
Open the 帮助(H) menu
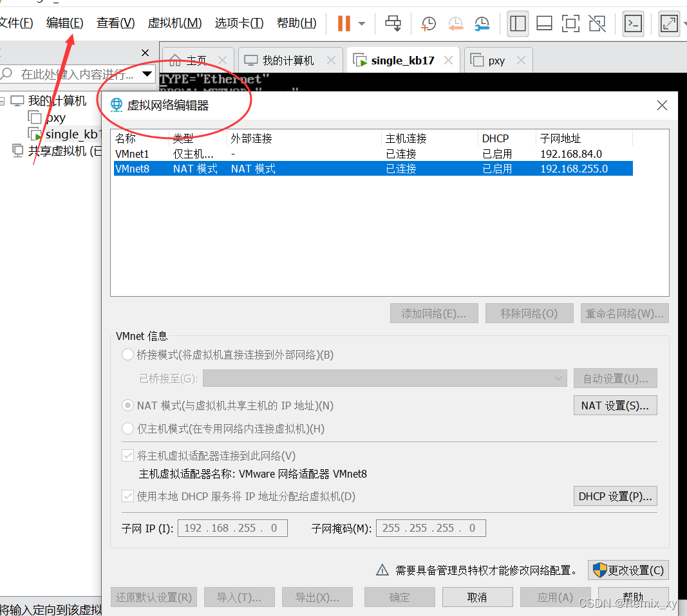(297, 23)
